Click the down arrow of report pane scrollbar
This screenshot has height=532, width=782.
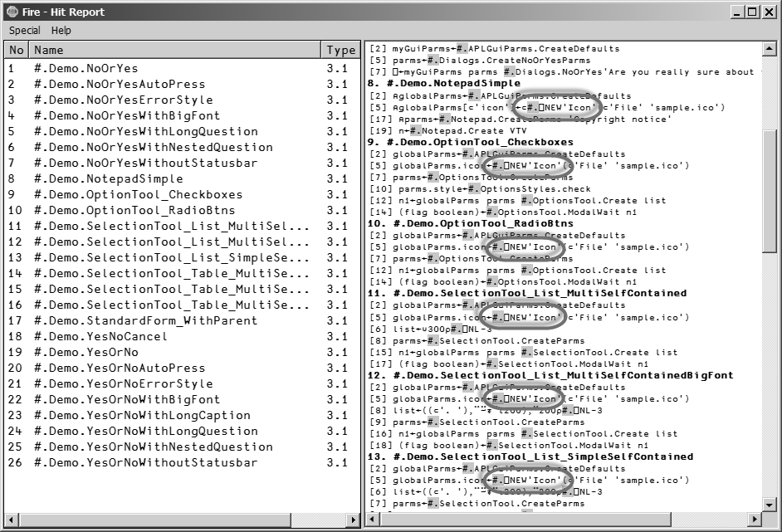(x=769, y=505)
